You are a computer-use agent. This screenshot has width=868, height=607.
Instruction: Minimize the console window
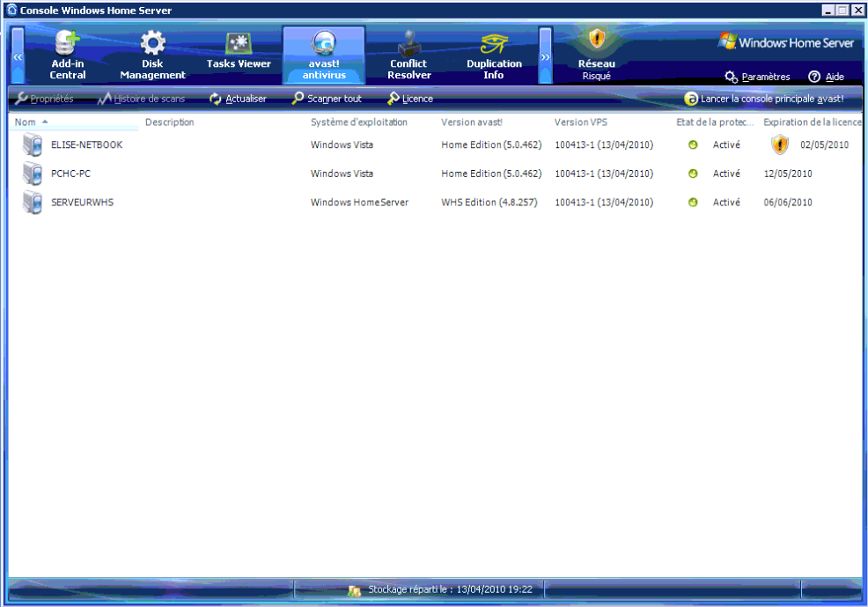pyautogui.click(x=828, y=11)
